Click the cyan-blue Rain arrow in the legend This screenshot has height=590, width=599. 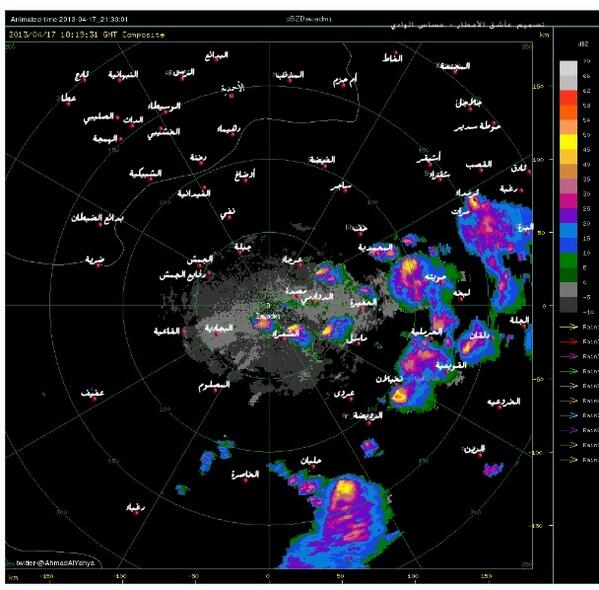[x=568, y=415]
